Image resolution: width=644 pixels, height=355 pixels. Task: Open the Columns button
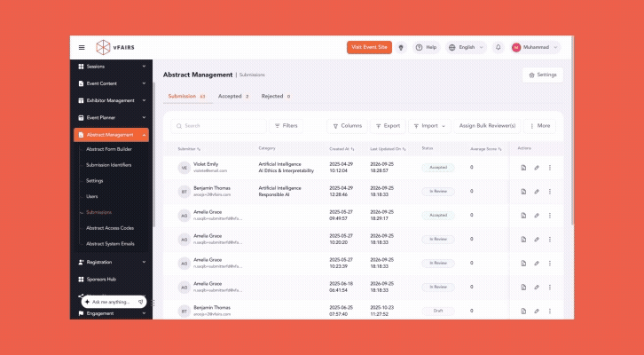click(x=347, y=126)
